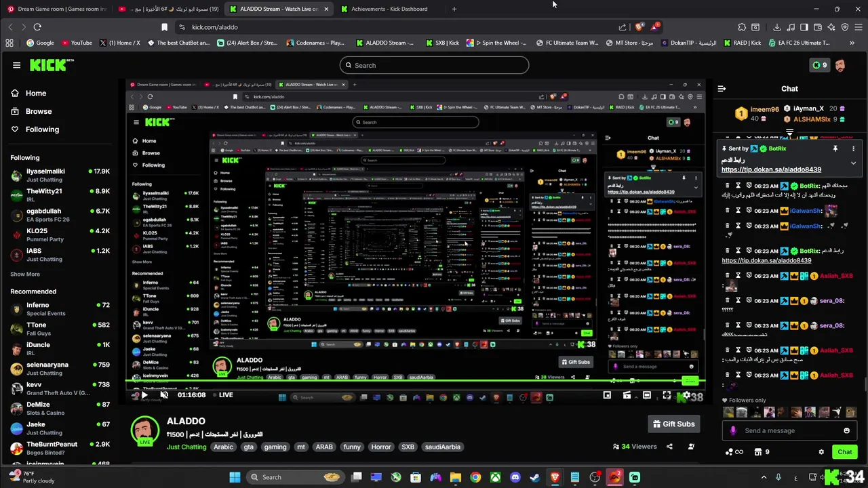This screenshot has height=488, width=868.
Task: Open the emoji picker in chat
Action: pyautogui.click(x=846, y=430)
